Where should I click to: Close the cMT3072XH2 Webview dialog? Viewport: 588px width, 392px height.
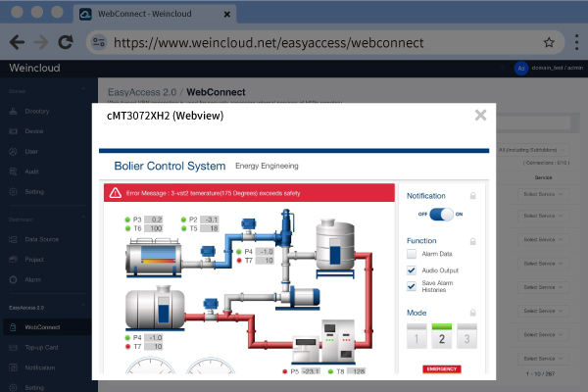click(480, 116)
